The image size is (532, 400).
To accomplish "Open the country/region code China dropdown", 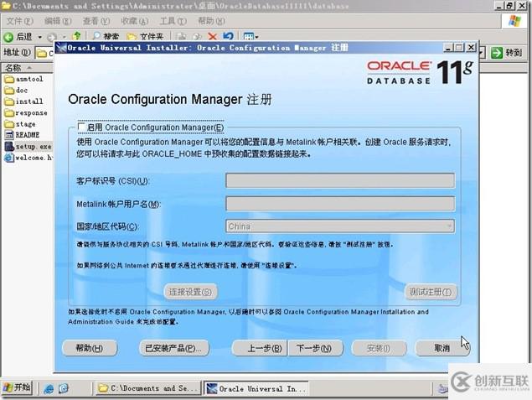I will (x=449, y=226).
